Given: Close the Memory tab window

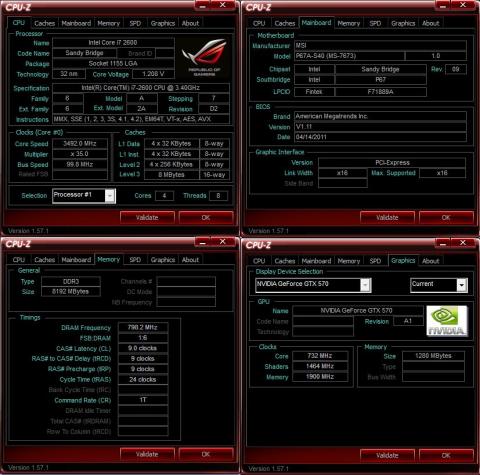Looking at the screenshot, I should [x=223, y=242].
